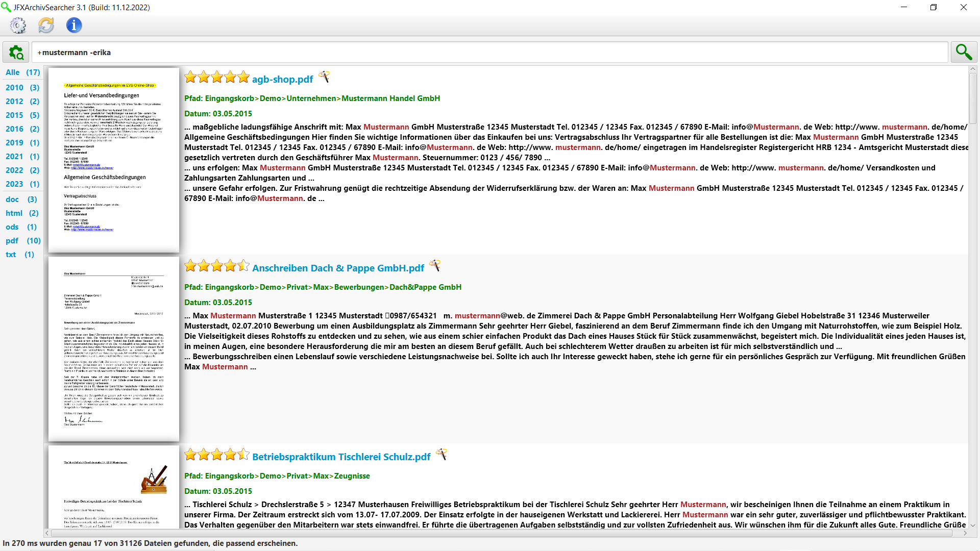The width and height of the screenshot is (980, 551).
Task: Open Anschreiben Dach & Pappe GmbH.pdf link
Action: (x=338, y=268)
